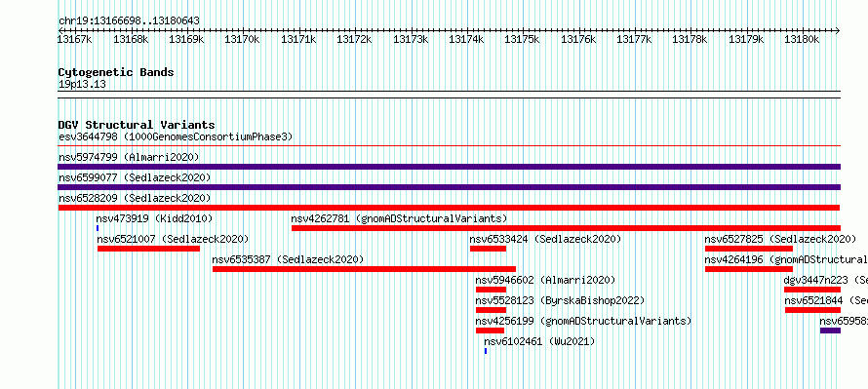Select the purple nsv6599077 variant bar
Image resolution: width=868 pixels, height=389 pixels.
point(450,187)
